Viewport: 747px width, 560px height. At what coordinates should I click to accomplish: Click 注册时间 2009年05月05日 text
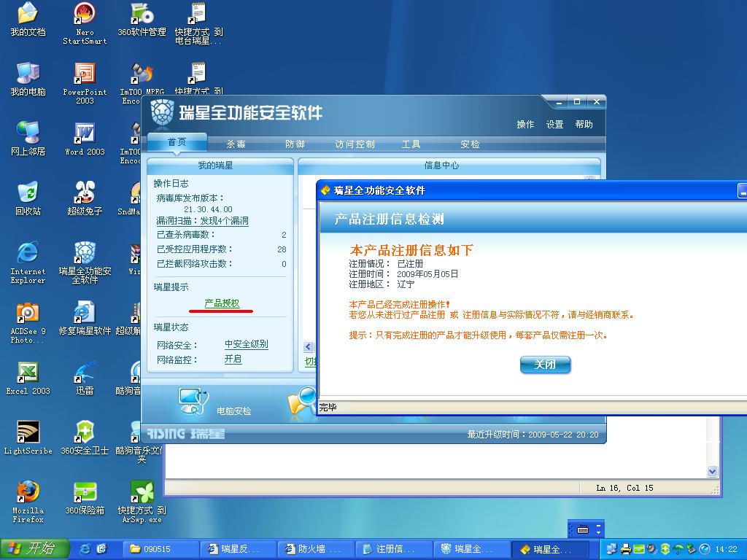tap(403, 274)
